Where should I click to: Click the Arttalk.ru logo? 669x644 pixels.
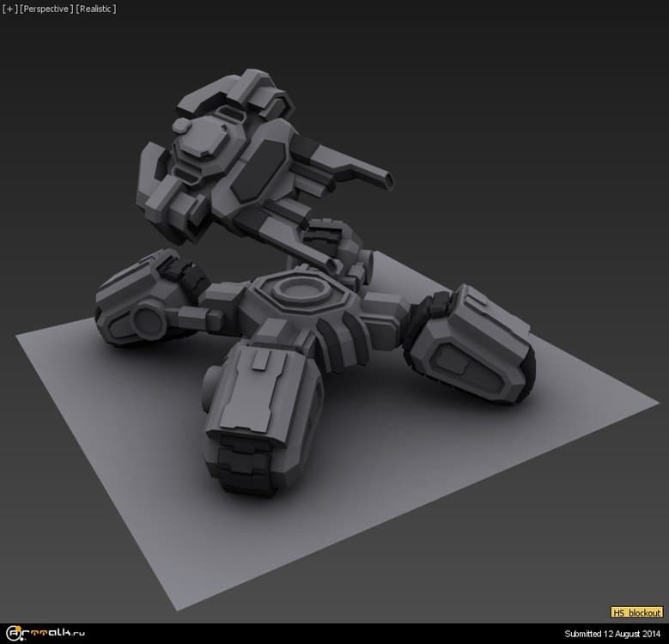[x=46, y=634]
